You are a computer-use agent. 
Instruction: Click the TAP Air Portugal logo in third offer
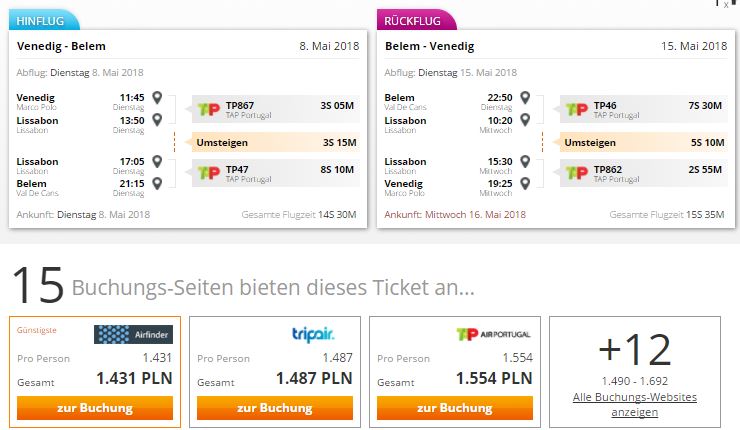pos(494,334)
